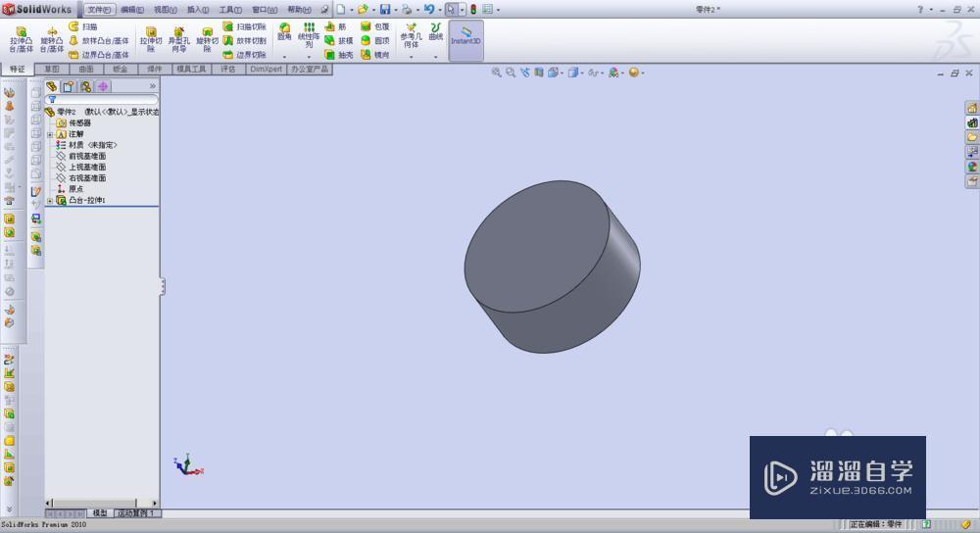Open the 视图 View menu
The width and height of the screenshot is (980, 533).
point(165,10)
